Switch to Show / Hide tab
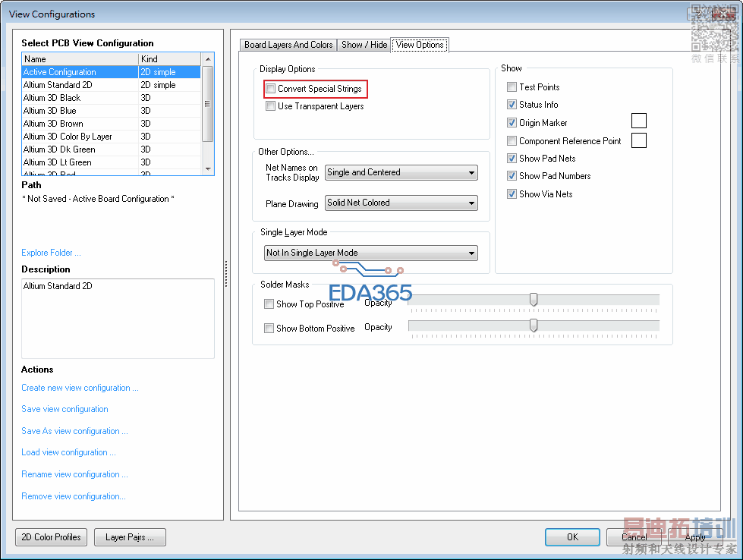 (x=364, y=45)
